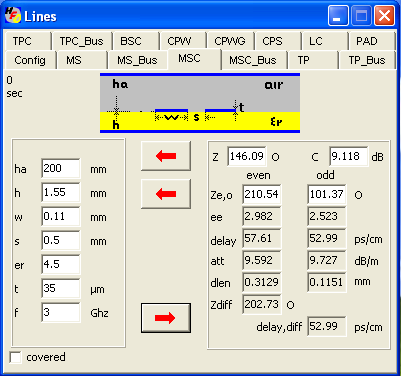Switch to the MS tab
The image size is (401, 376).
tap(82, 60)
